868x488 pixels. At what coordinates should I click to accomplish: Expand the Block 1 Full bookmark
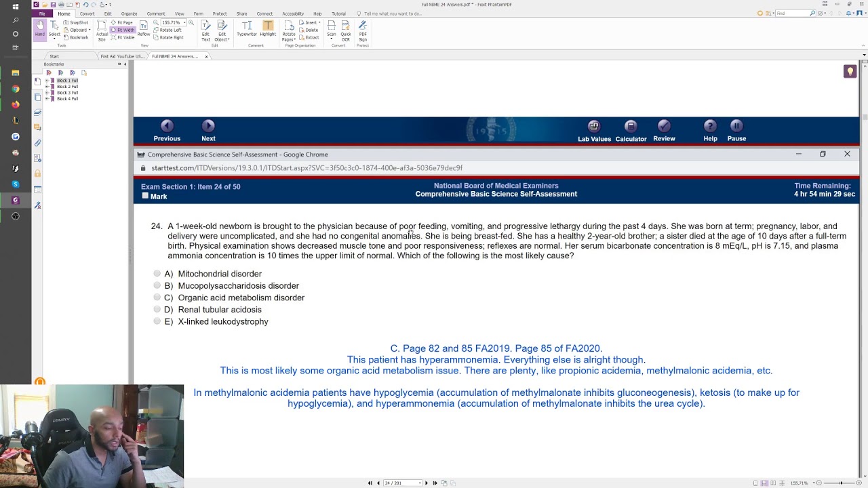pyautogui.click(x=46, y=81)
